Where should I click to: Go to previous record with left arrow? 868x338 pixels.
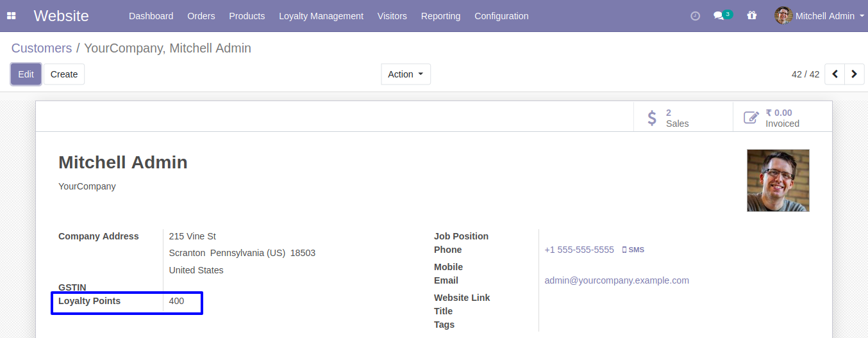[x=835, y=74]
